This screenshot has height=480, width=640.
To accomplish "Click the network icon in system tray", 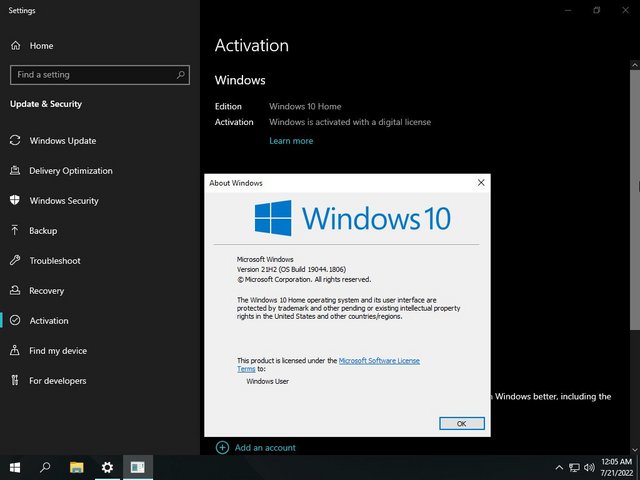I will coord(574,468).
